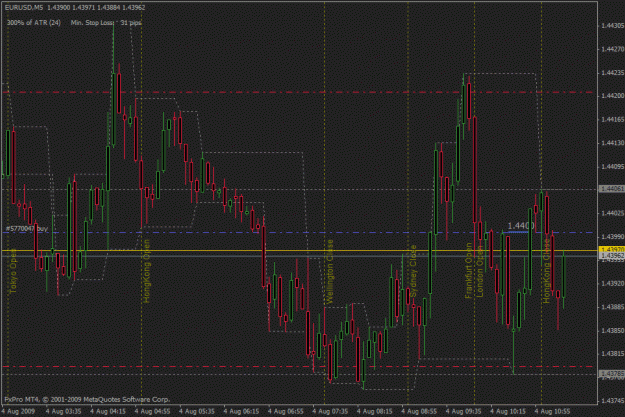
Task: Click the 1.44130 price on the scale
Action: coord(613,143)
